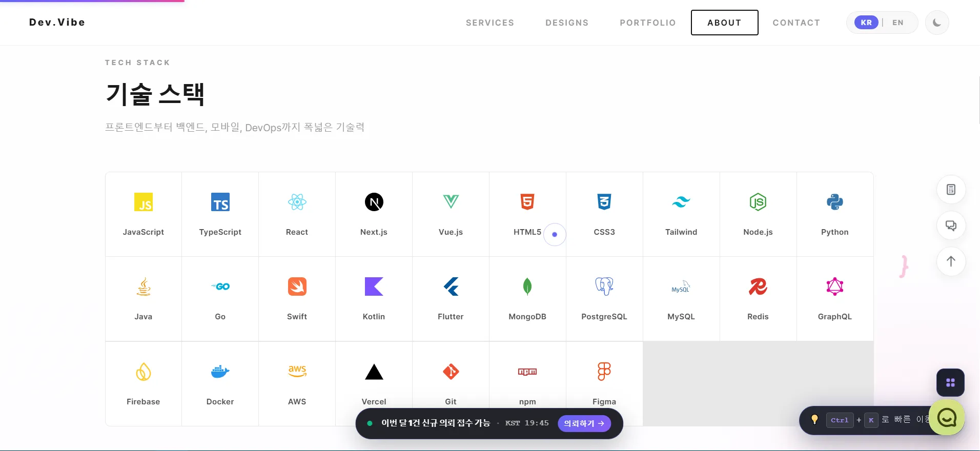Screen dimensions: 980x451
Task: Click the KST 19:45 time text
Action: point(527,423)
